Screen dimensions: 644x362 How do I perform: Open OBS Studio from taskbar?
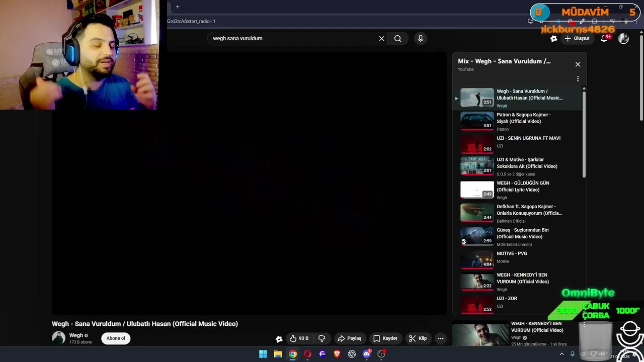click(x=381, y=354)
